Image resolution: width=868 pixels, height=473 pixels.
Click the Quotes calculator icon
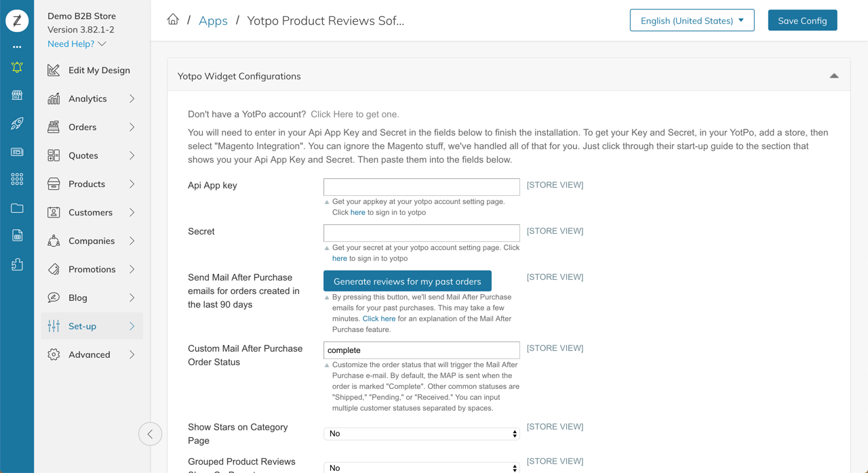point(54,155)
